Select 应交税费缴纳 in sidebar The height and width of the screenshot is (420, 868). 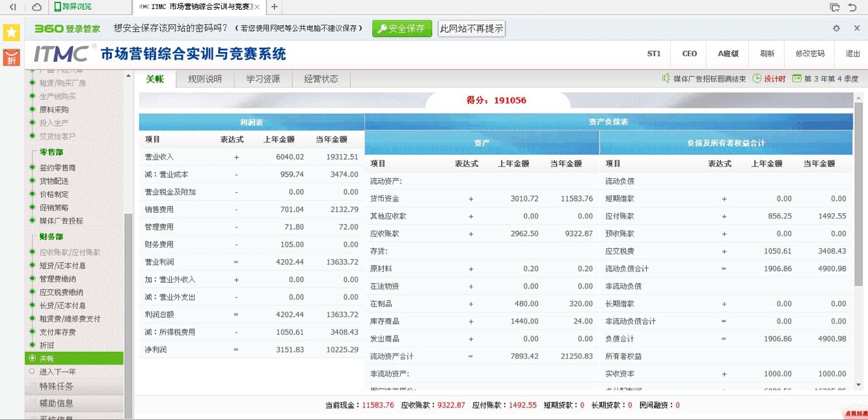(61, 293)
